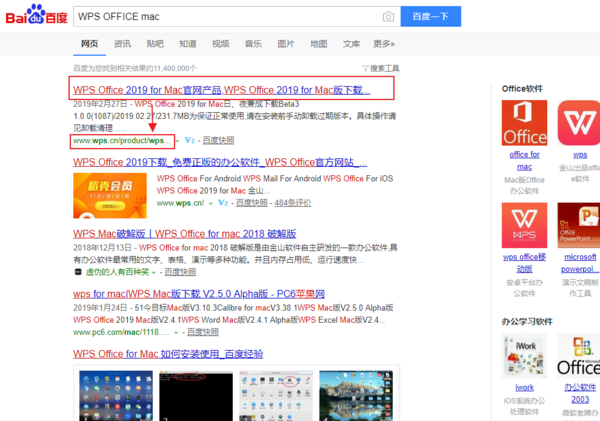600x421 pixels.
Task: Expand dropdown arrow after 虚伪的人有百种笑
Action: tap(154, 273)
